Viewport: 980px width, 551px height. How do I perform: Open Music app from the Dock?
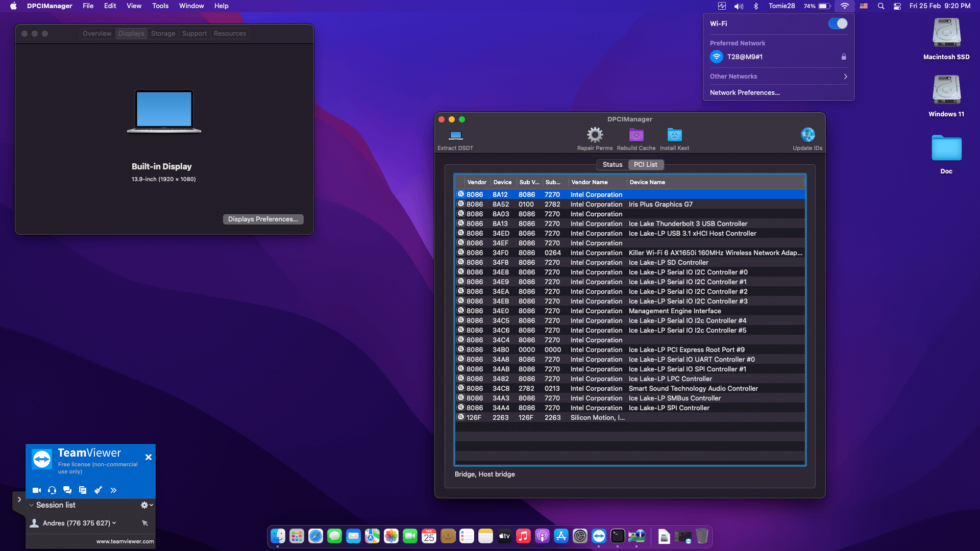pyautogui.click(x=523, y=536)
